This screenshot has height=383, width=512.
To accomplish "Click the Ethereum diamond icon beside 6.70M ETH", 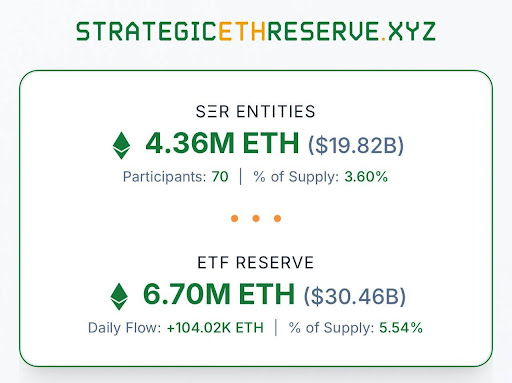I will [119, 296].
